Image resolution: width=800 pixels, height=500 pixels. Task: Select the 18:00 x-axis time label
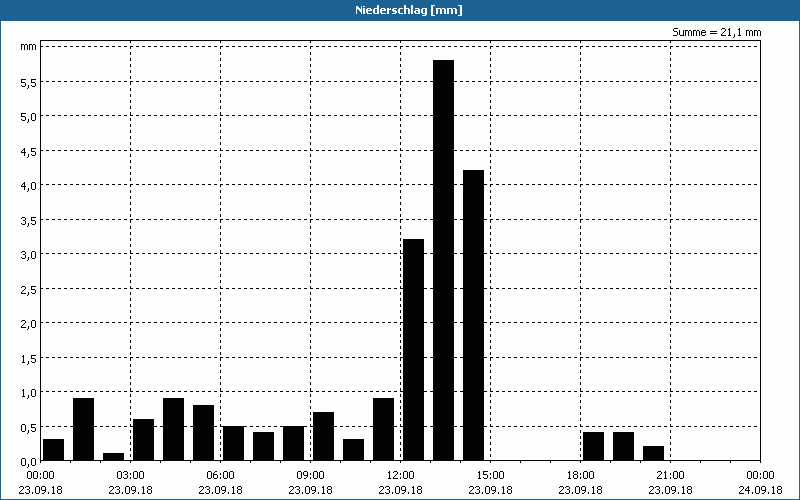click(x=581, y=476)
